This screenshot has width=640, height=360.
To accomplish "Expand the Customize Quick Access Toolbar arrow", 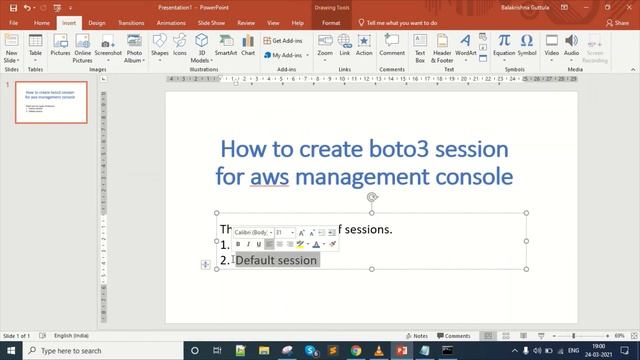I will click(70, 8).
